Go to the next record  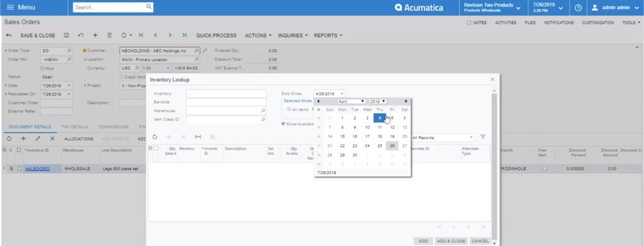click(170, 35)
